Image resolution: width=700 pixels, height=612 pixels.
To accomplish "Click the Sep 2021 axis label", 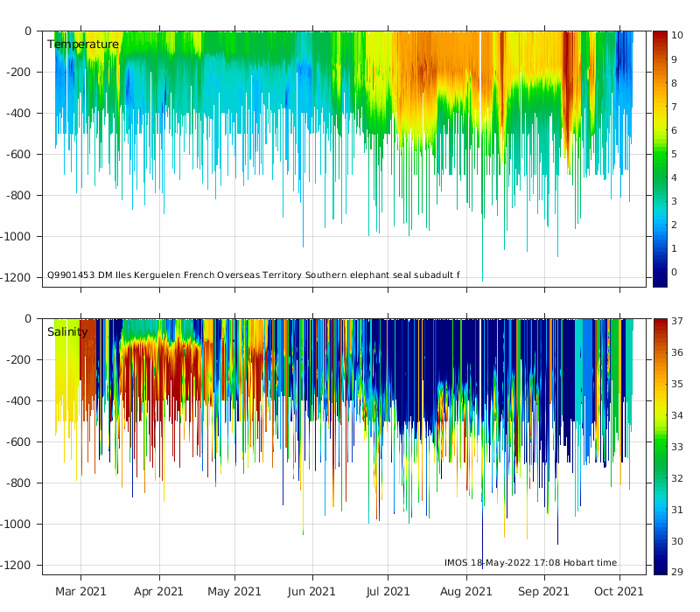I will (543, 592).
